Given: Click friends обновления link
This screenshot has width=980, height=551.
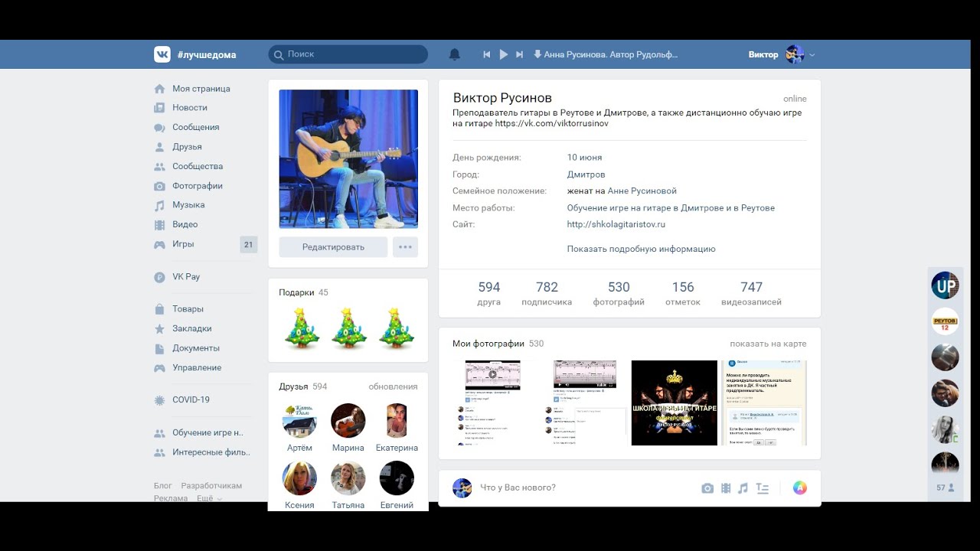Looking at the screenshot, I should 393,386.
